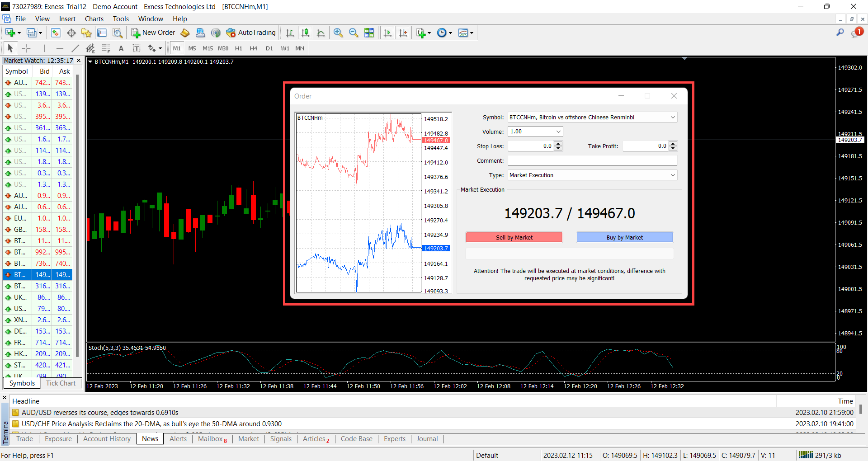
Task: Open the Volume dropdown in Order dialog
Action: (558, 132)
